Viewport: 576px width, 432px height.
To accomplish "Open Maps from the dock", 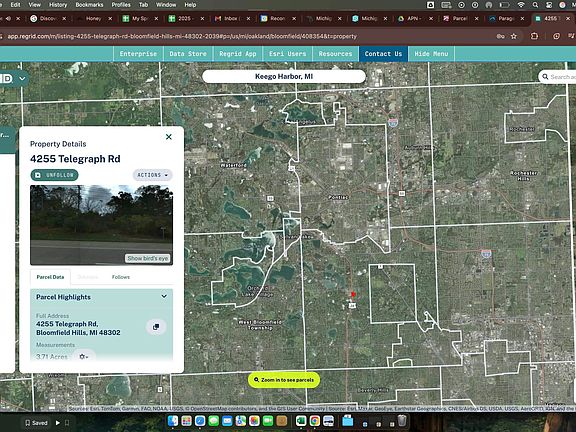I will (241, 421).
